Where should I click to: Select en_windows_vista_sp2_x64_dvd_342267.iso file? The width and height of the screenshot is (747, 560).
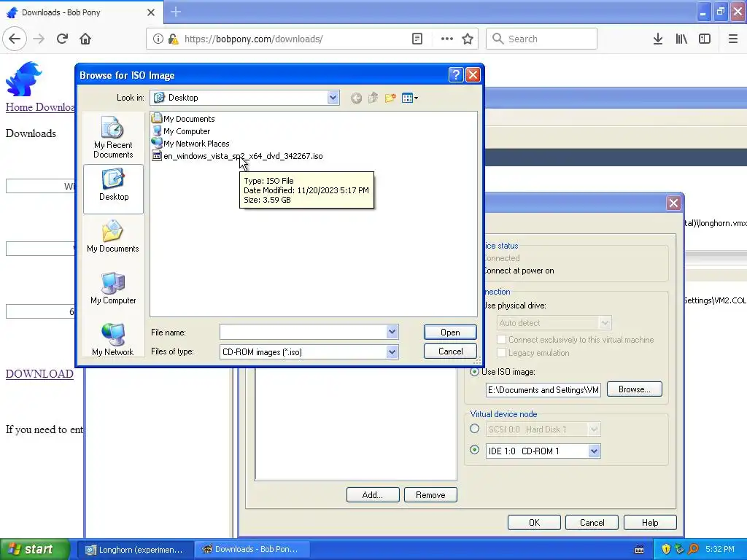point(237,156)
